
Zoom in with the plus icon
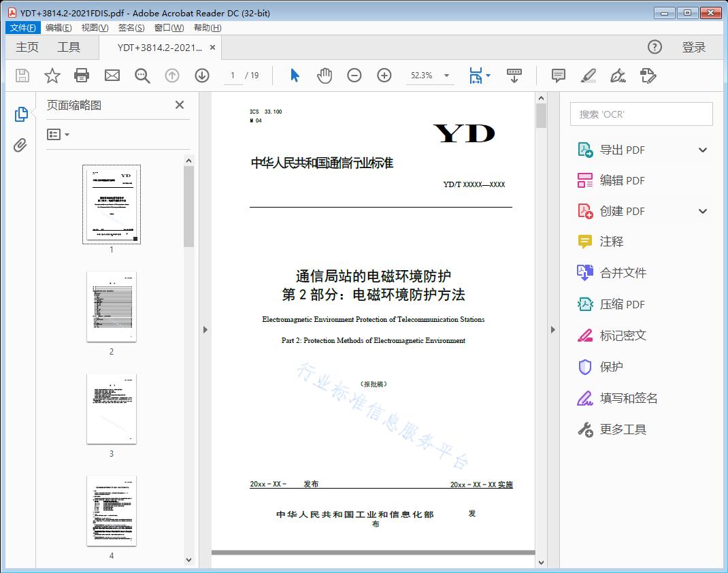384,76
